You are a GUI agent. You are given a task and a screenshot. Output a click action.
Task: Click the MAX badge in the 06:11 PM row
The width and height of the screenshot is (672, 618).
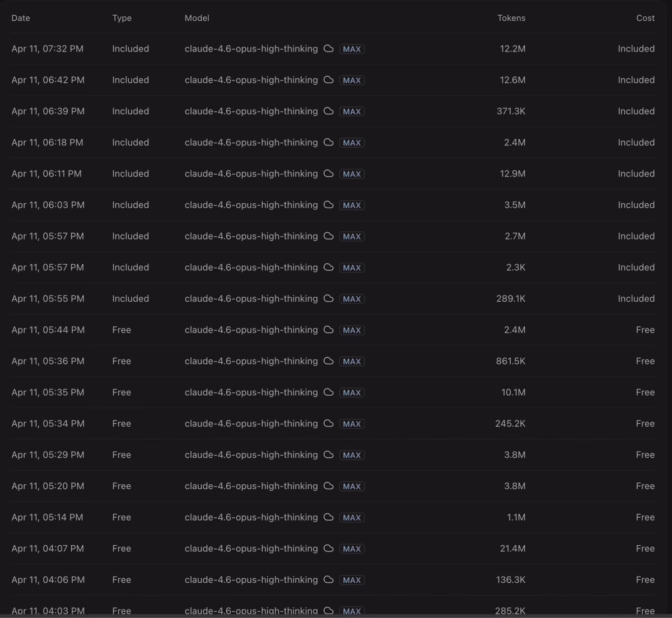point(352,174)
